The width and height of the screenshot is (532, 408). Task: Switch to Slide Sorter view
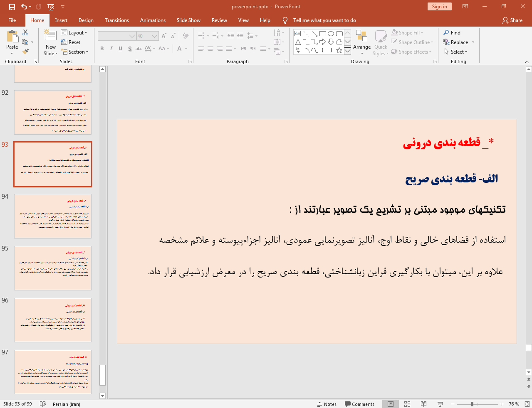[407, 404]
